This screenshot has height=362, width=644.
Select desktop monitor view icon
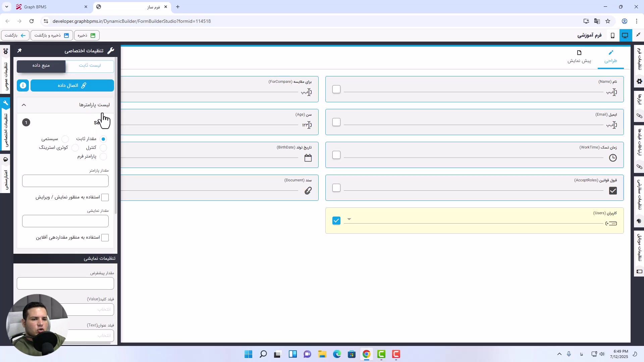[625, 35]
